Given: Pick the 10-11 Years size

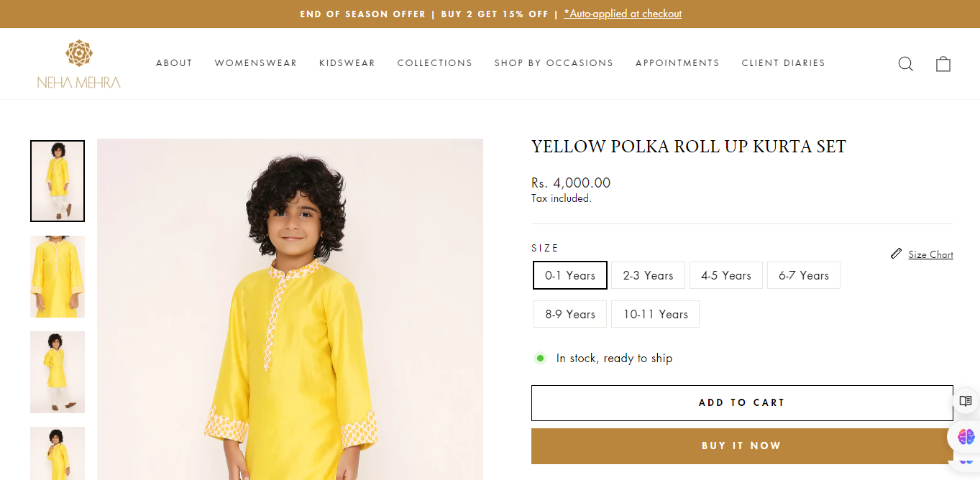Looking at the screenshot, I should click(655, 314).
